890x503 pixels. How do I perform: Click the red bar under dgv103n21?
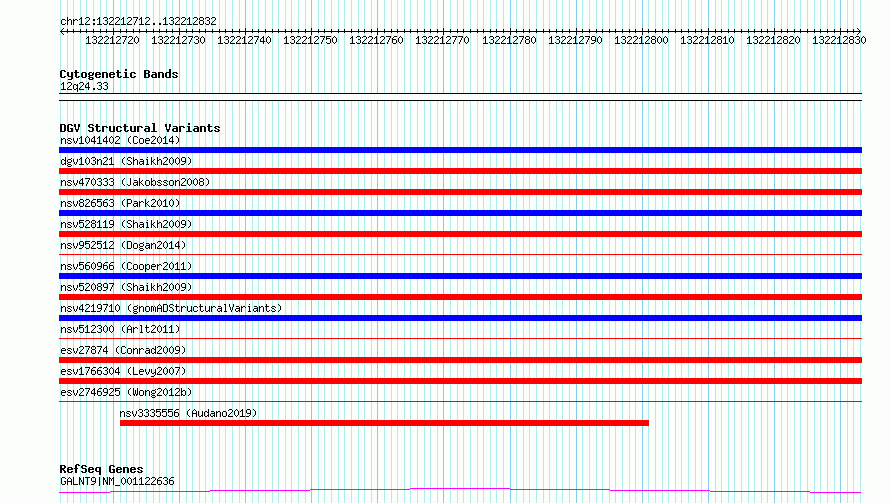click(460, 171)
